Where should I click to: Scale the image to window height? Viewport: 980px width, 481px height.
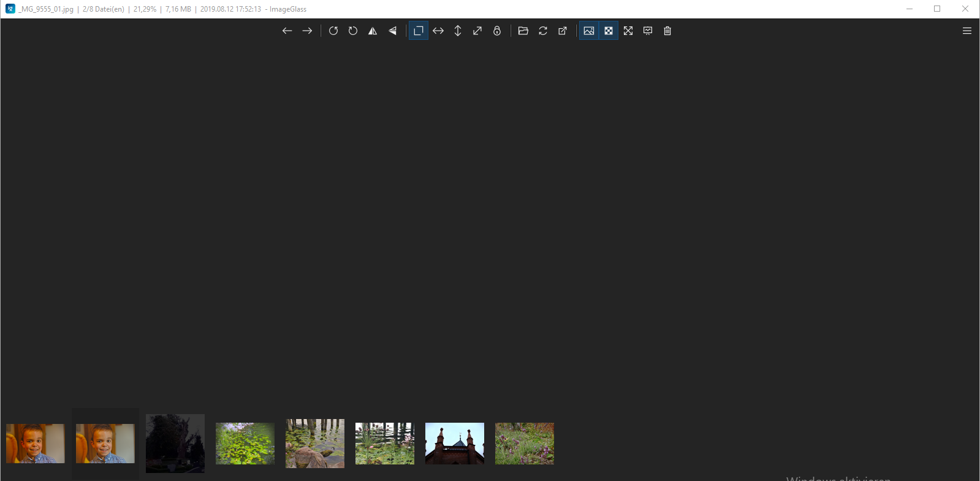point(458,31)
